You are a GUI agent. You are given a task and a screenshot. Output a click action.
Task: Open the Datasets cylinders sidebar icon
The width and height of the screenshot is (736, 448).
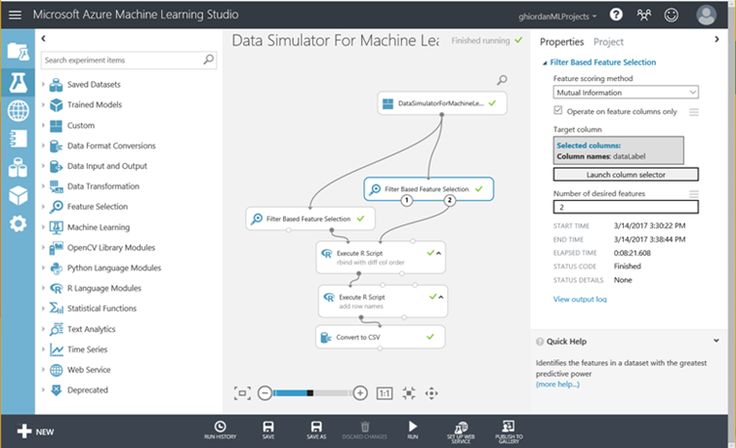[x=18, y=167]
